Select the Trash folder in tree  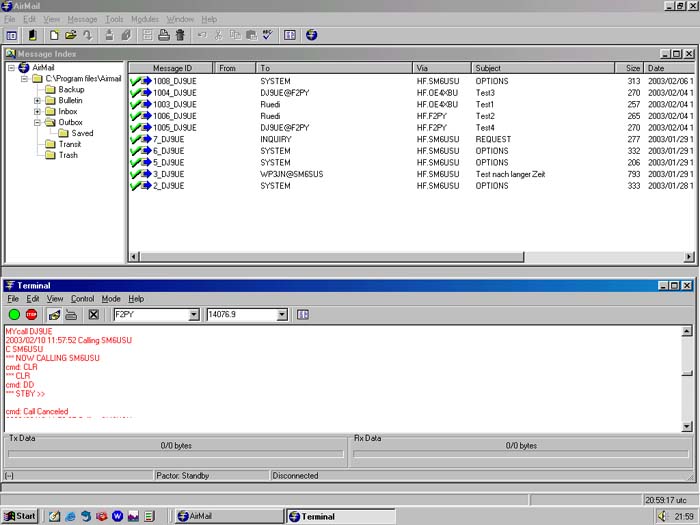(x=68, y=155)
